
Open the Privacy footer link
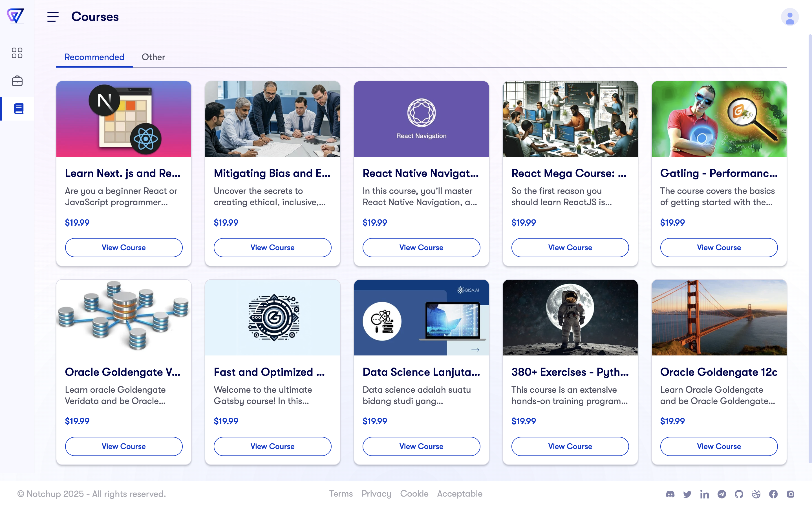point(376,493)
